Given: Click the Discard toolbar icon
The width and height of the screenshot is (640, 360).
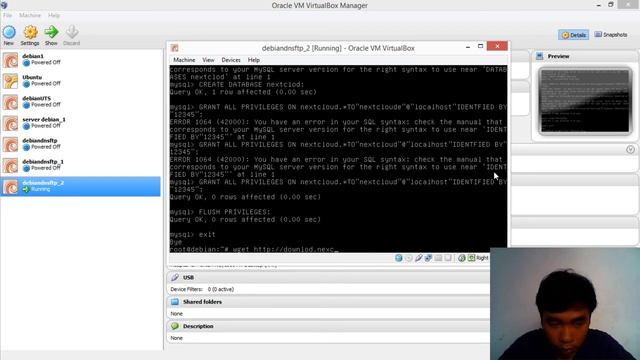Looking at the screenshot, I should (72, 32).
